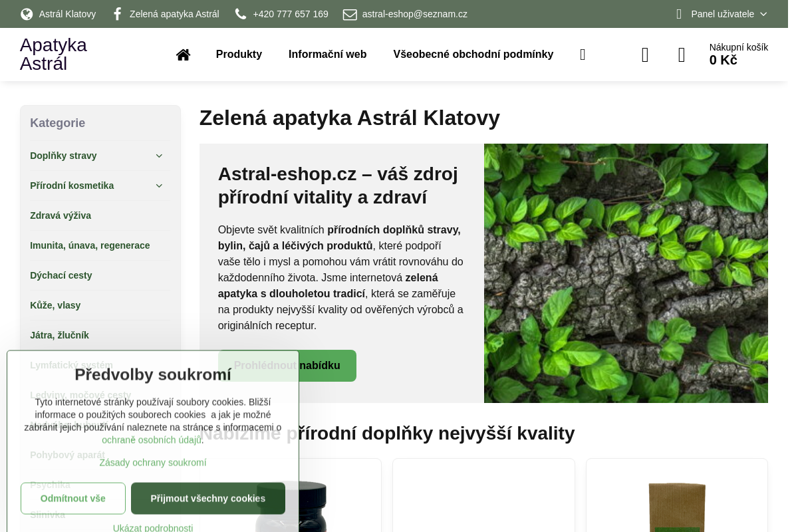Click Ukázat podrobnosti in cookie dialog
798x532 pixels.
(153, 528)
